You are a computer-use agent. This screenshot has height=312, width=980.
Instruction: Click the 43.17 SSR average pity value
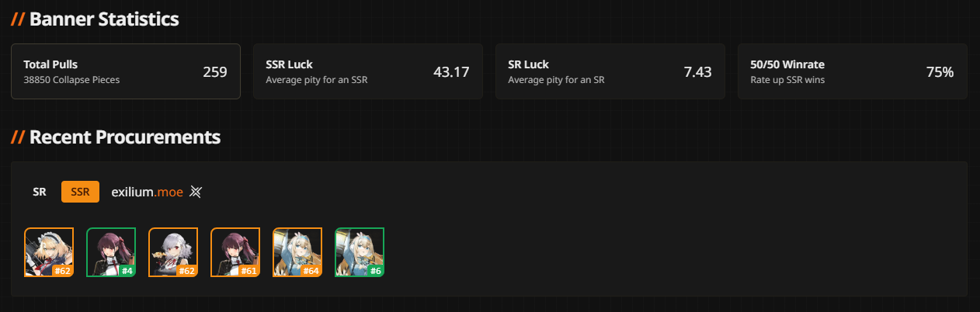pos(451,72)
